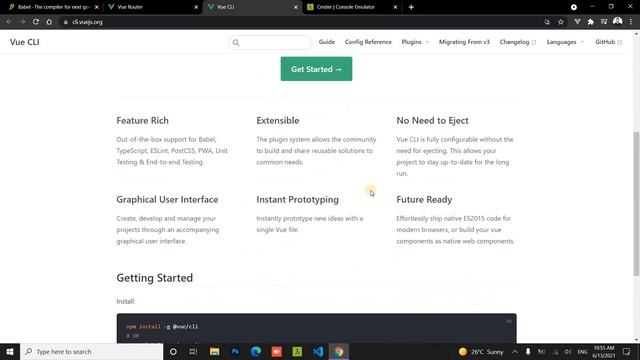
Task: Expand the Languages dropdown
Action: (565, 42)
